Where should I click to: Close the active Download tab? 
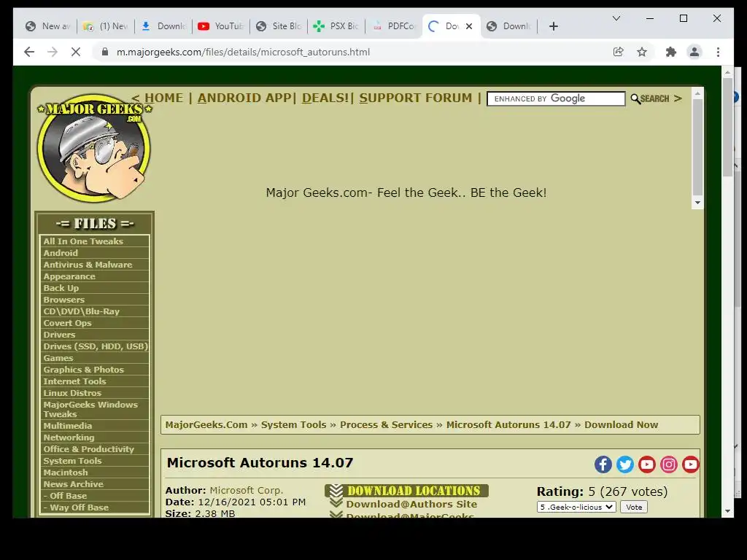coord(469,26)
